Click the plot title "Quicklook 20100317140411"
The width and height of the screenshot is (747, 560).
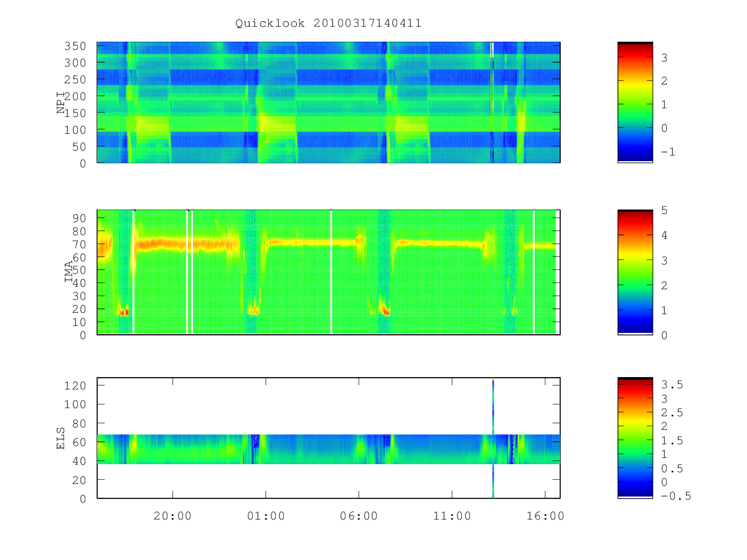point(328,24)
